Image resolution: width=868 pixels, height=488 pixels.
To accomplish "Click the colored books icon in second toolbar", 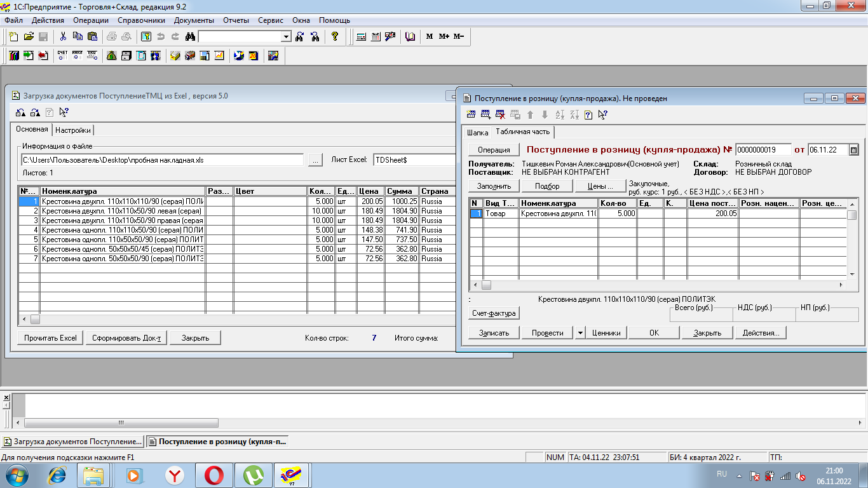I will coord(15,56).
